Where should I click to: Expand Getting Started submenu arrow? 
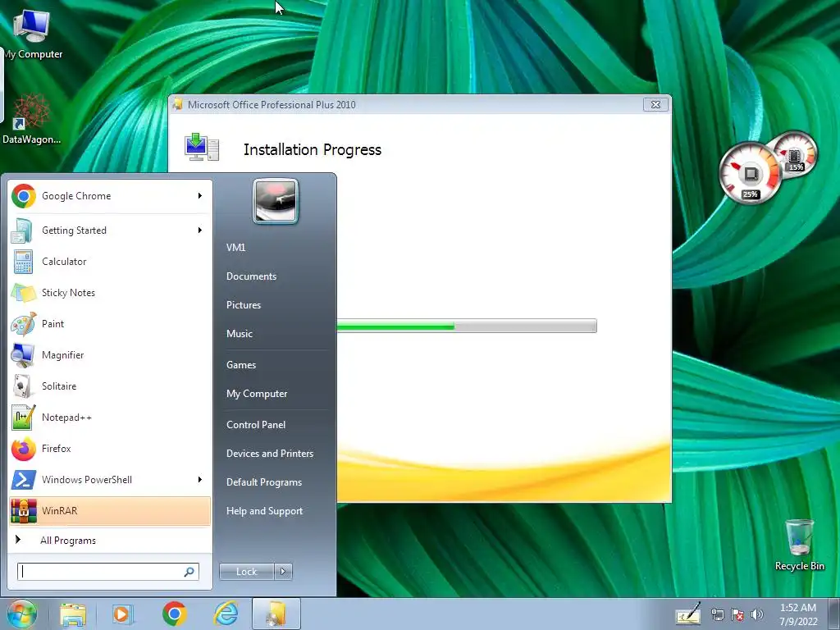(x=200, y=231)
